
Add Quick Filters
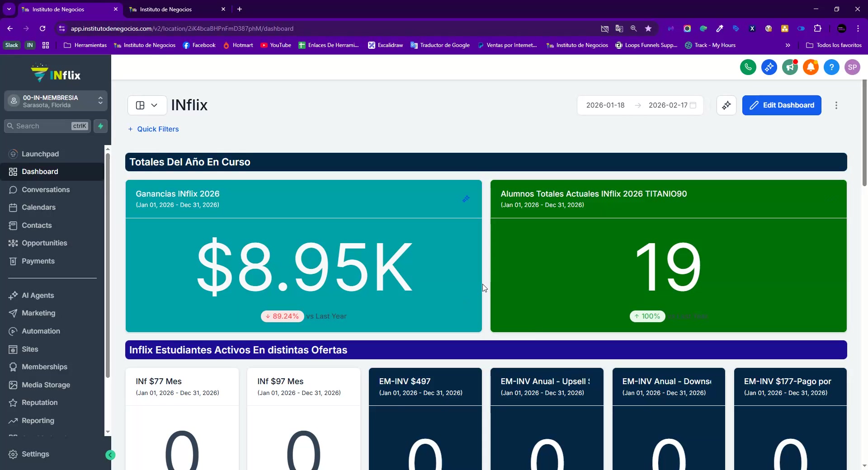click(x=153, y=129)
